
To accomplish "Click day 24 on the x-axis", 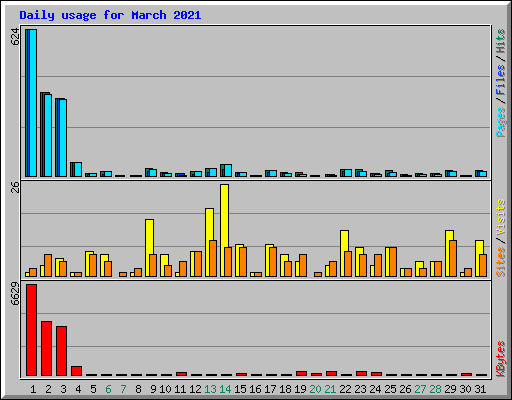I will (375, 389).
